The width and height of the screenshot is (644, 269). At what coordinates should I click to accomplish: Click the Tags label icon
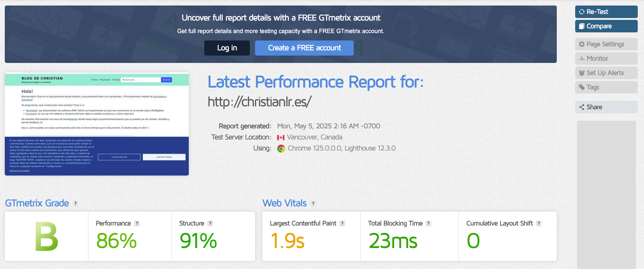pyautogui.click(x=582, y=87)
